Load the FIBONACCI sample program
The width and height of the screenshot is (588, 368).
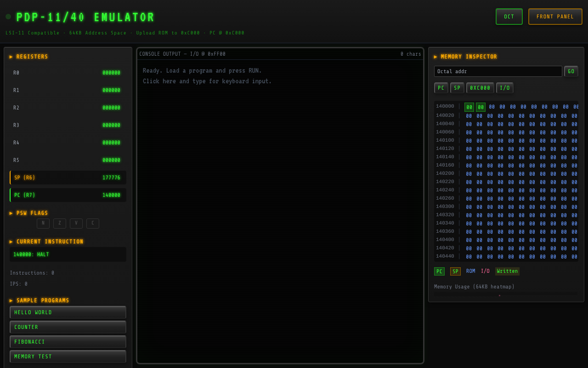(x=68, y=341)
